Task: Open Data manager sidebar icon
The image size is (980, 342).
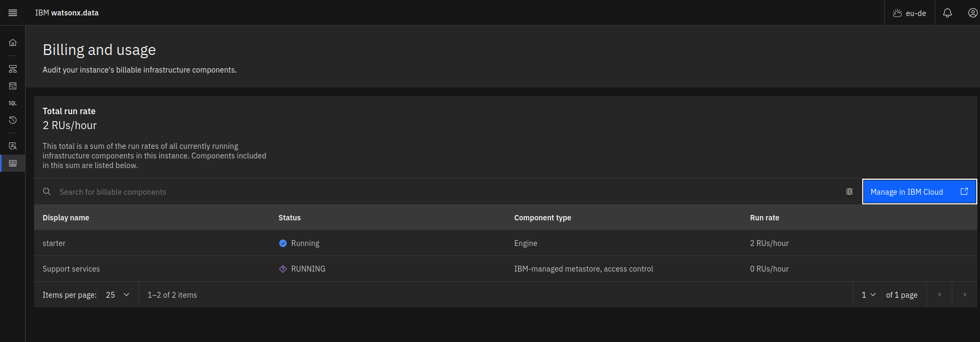Action: pos(13,86)
